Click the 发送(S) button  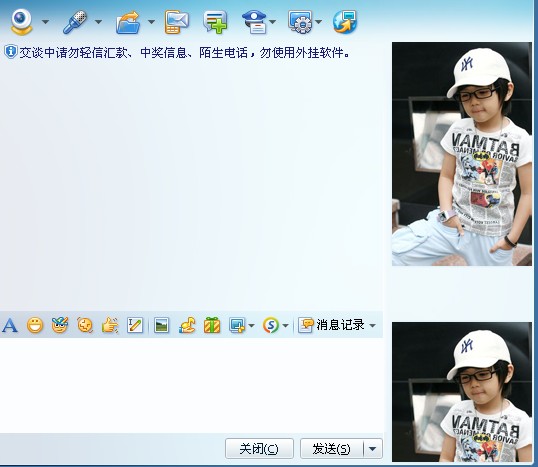[331, 448]
